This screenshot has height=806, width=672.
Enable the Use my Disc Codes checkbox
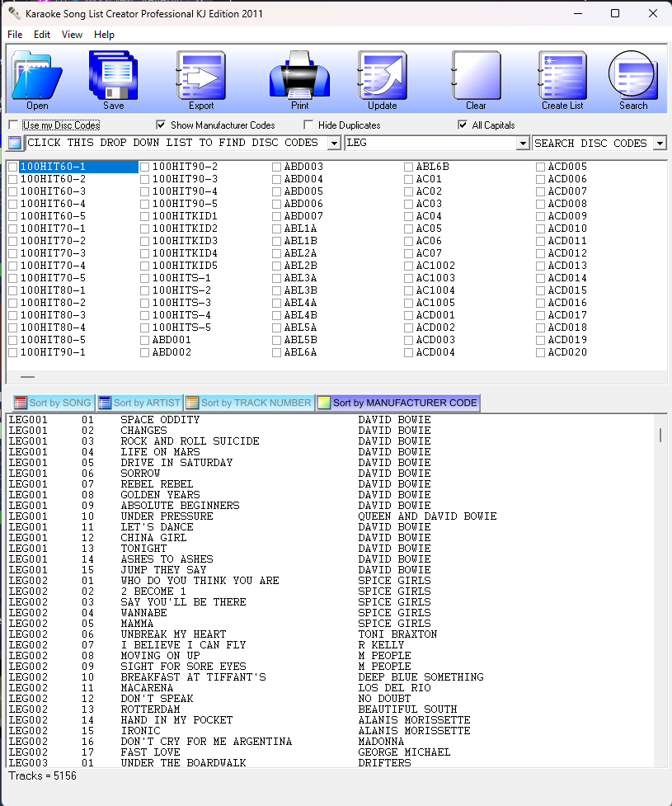[14, 125]
